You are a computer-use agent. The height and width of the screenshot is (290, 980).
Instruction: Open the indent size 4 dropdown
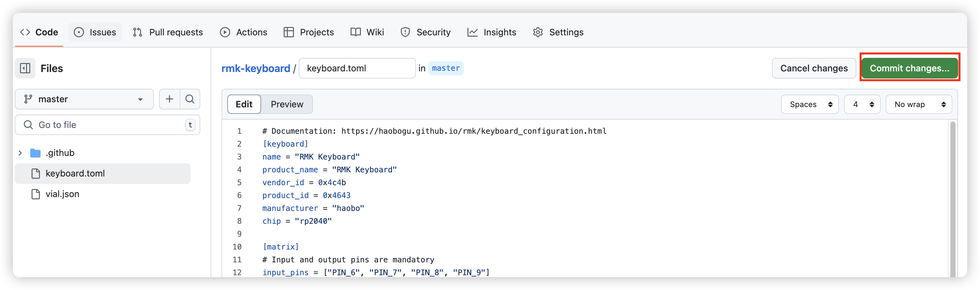click(x=862, y=104)
